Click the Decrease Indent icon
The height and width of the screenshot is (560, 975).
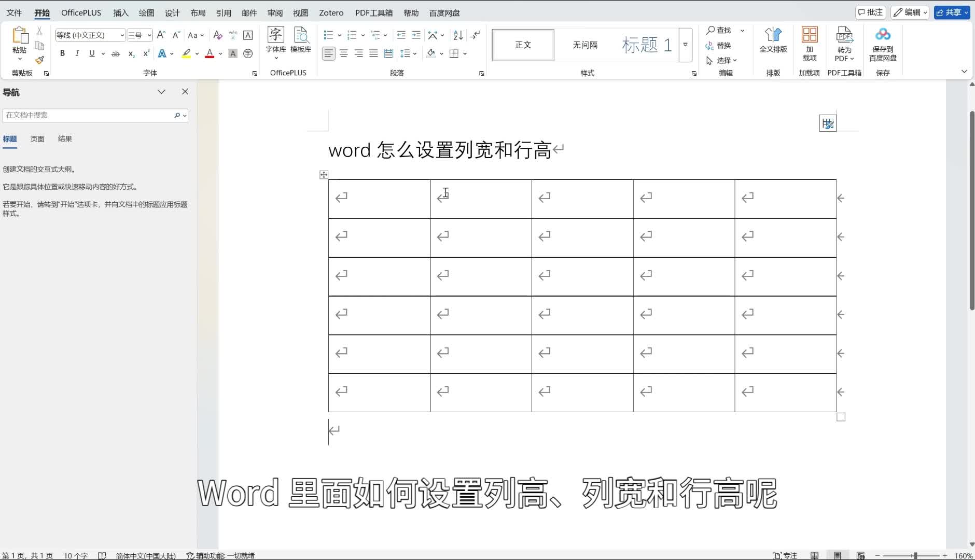click(x=401, y=35)
